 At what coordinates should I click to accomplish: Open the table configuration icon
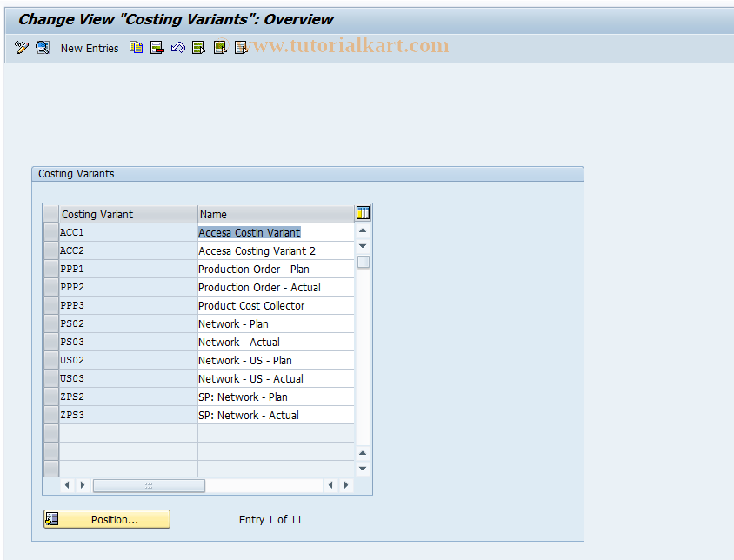coord(363,212)
